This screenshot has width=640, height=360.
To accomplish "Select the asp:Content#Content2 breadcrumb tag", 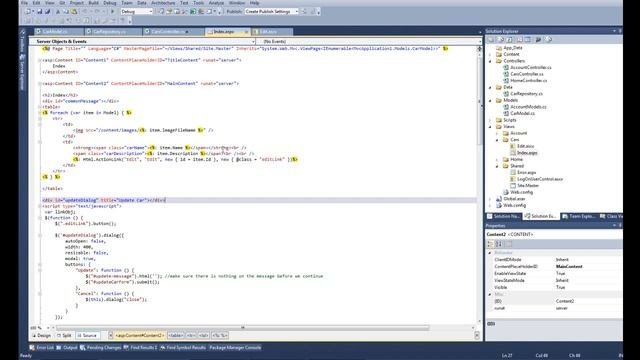I will click(140, 336).
